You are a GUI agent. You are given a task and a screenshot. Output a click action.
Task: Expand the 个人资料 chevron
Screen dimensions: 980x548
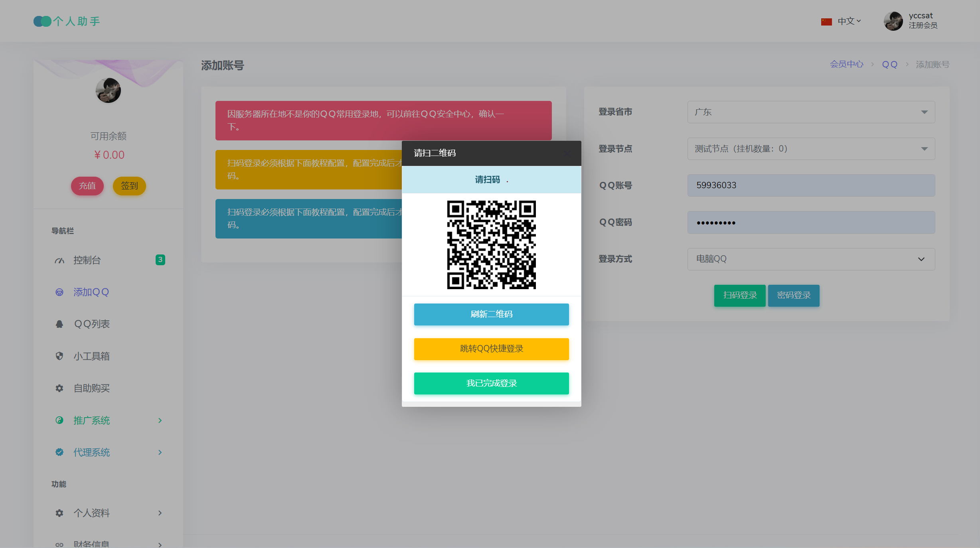(160, 513)
